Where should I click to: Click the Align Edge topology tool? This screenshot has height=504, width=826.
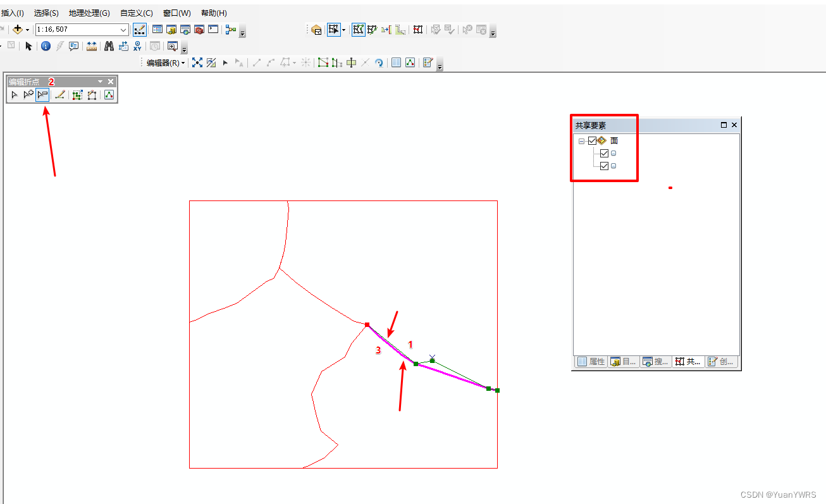(x=386, y=30)
